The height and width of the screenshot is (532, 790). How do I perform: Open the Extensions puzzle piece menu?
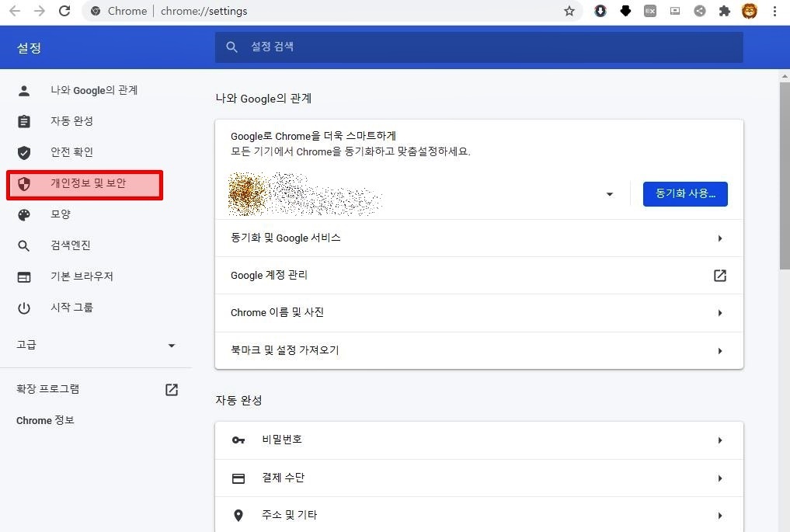(725, 11)
